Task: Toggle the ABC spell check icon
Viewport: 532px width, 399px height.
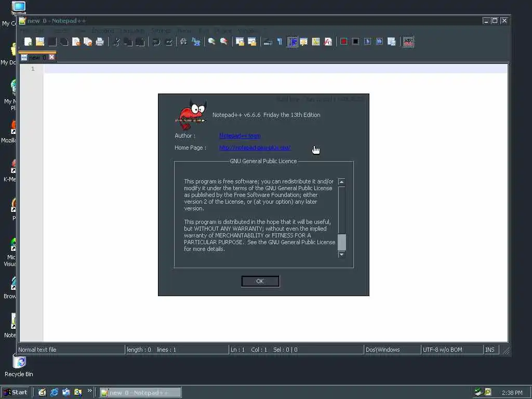Action: [x=408, y=42]
